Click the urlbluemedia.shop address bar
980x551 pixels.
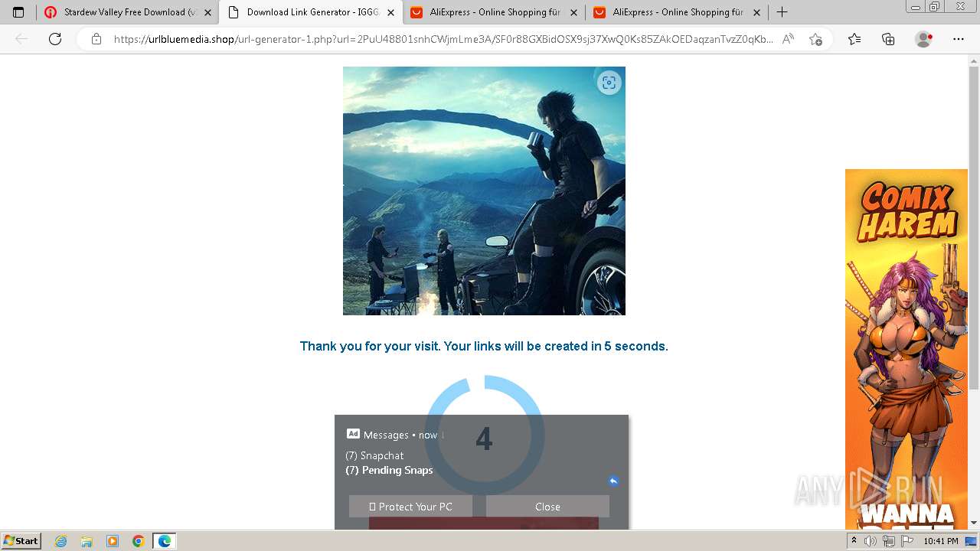[x=443, y=39]
